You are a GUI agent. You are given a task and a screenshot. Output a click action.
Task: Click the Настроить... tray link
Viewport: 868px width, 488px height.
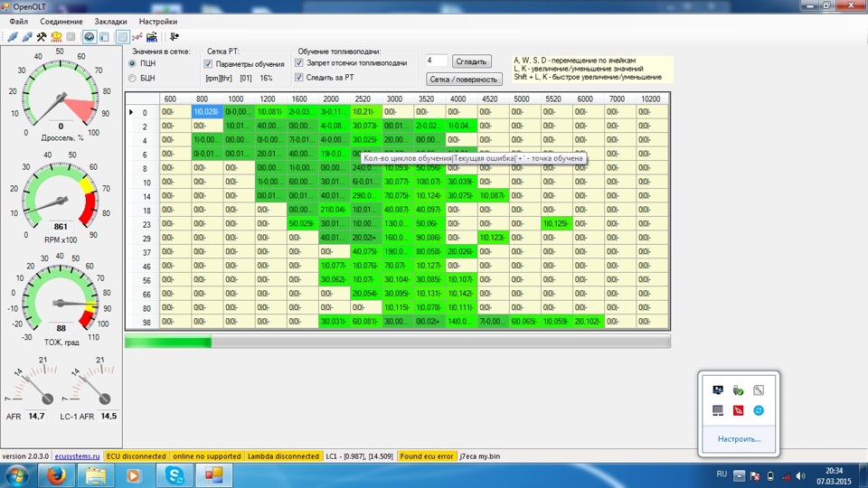[739, 439]
